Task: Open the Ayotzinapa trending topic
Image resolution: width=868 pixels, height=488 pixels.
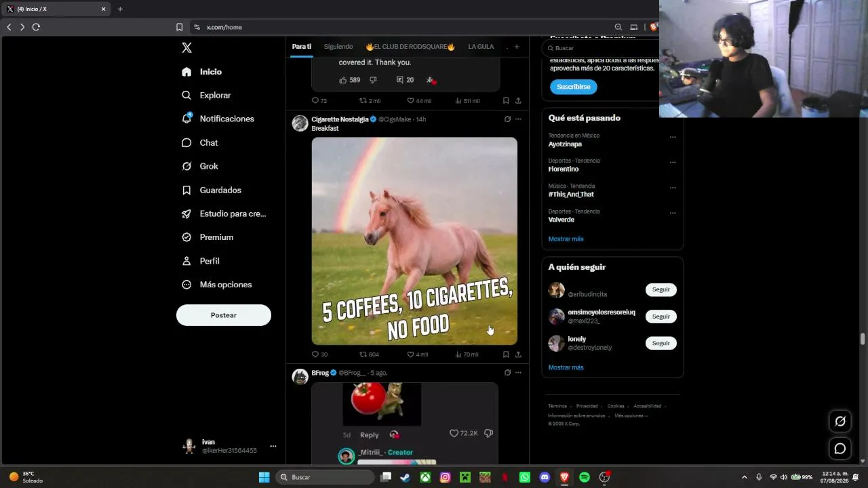Action: click(x=565, y=144)
